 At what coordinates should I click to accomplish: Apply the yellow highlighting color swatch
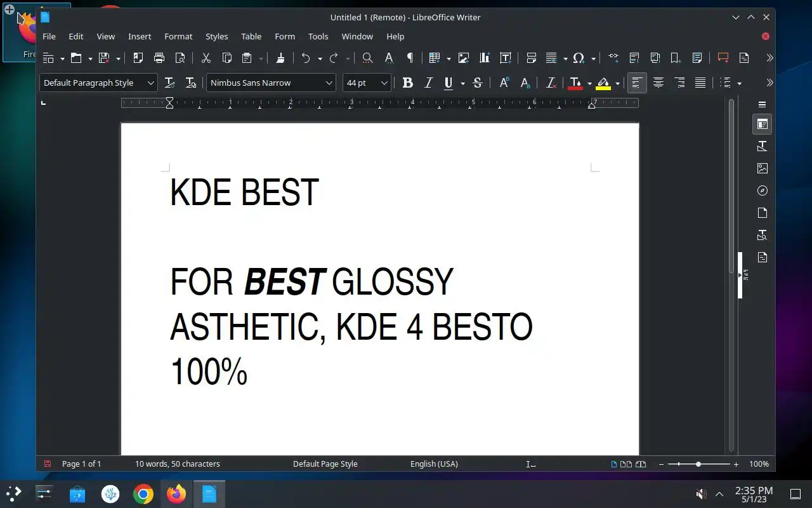click(603, 83)
